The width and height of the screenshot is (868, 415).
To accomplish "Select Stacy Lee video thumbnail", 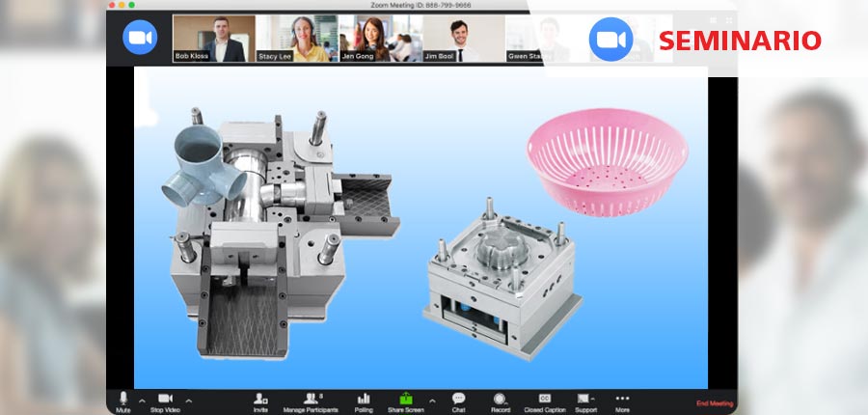I will (284, 39).
